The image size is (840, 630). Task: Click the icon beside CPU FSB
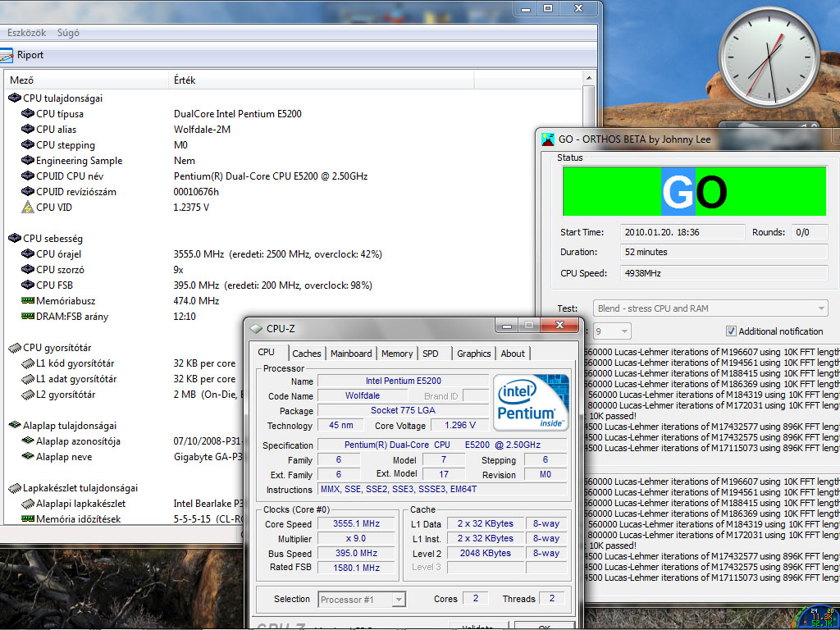[28, 285]
